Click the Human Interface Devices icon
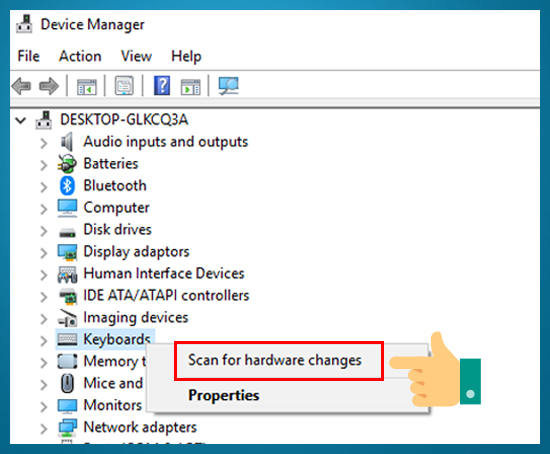Image resolution: width=550 pixels, height=454 pixels. (67, 274)
